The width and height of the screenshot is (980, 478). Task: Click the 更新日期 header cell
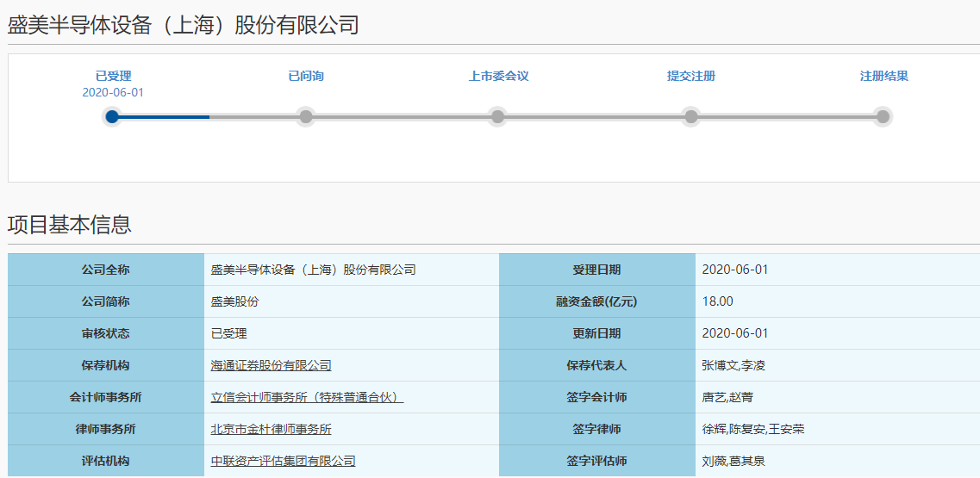[x=596, y=333]
